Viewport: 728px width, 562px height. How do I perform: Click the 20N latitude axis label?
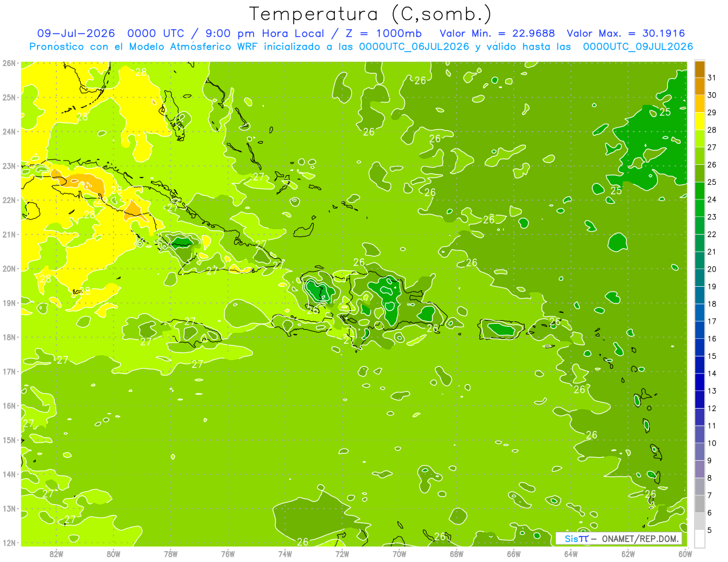[x=9, y=269]
